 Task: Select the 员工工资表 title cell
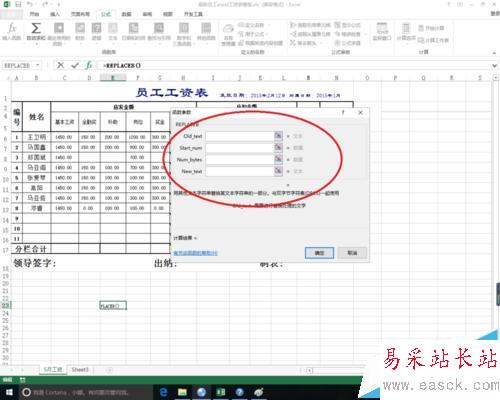[172, 92]
